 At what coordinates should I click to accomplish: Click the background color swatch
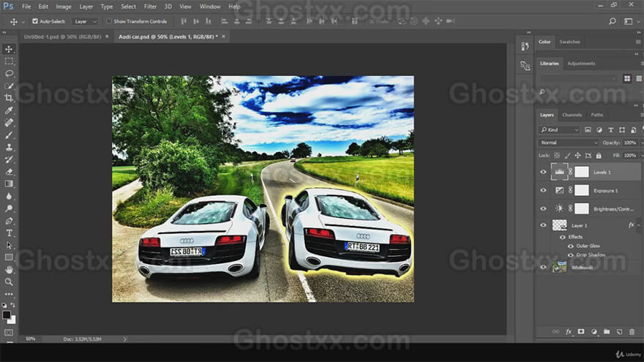tap(12, 320)
